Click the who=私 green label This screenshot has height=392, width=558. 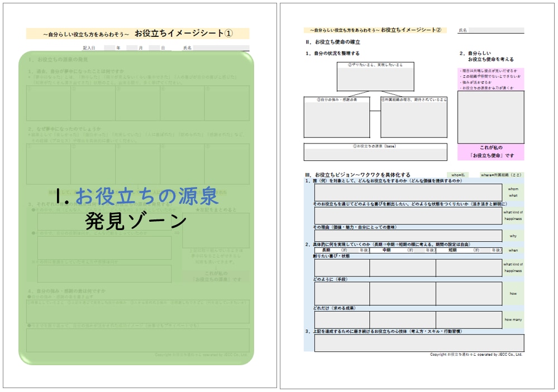[458, 175]
